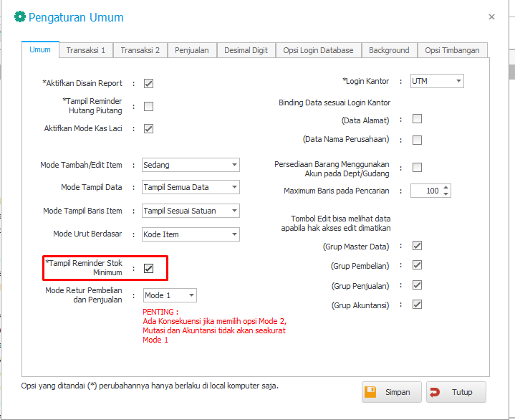515x420 pixels.
Task: Expand the Login Kantor UTM dropdown
Action: (x=437, y=82)
